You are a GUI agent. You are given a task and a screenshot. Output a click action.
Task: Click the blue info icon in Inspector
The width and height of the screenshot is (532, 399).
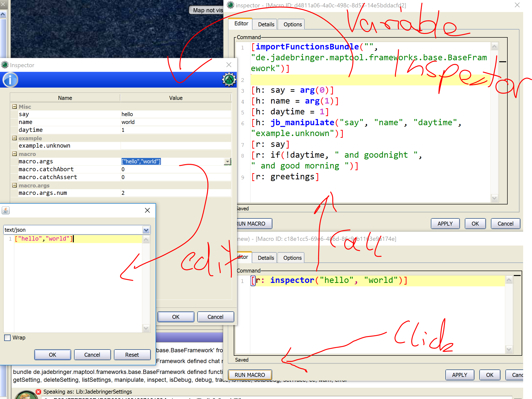(10, 80)
